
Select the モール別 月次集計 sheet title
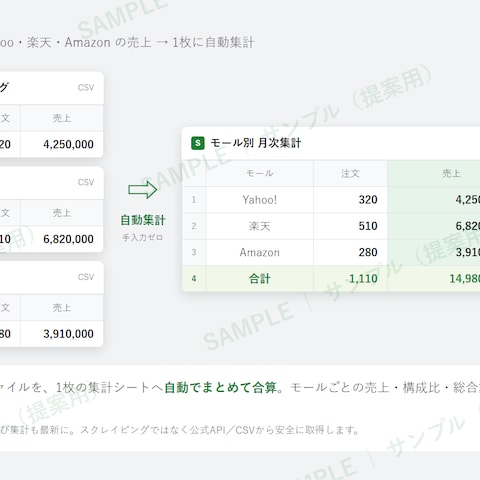[x=256, y=143]
